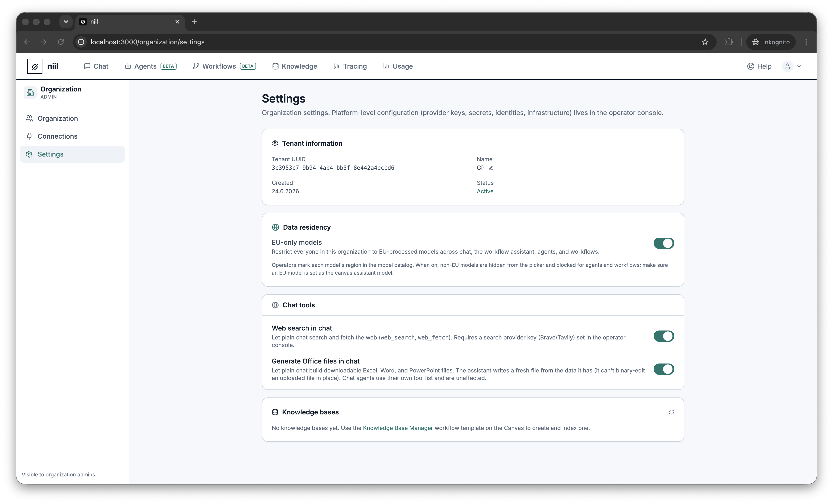Open the browser three-dot menu
Viewport: 833px width, 504px height.
pos(806,42)
